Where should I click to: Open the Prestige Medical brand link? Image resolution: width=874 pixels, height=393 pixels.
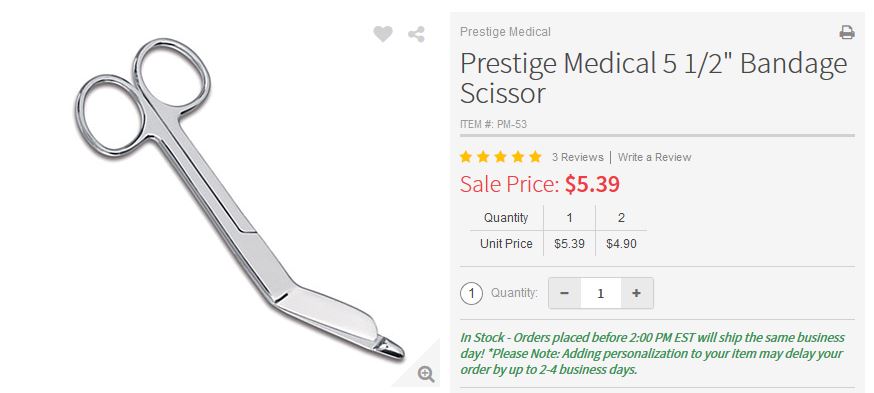(x=505, y=32)
